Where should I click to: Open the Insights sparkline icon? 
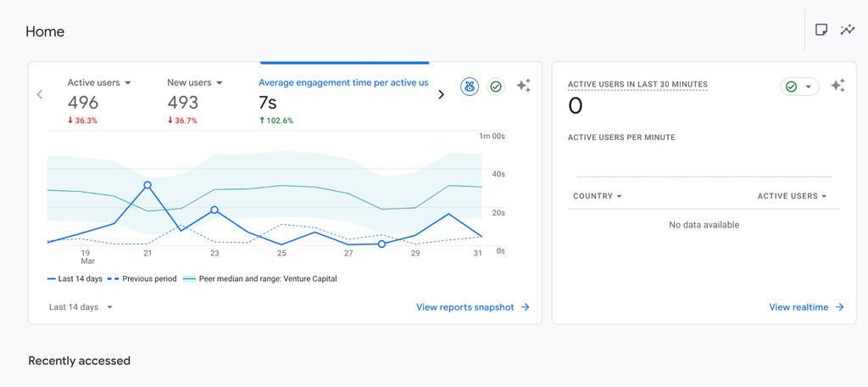[848, 30]
